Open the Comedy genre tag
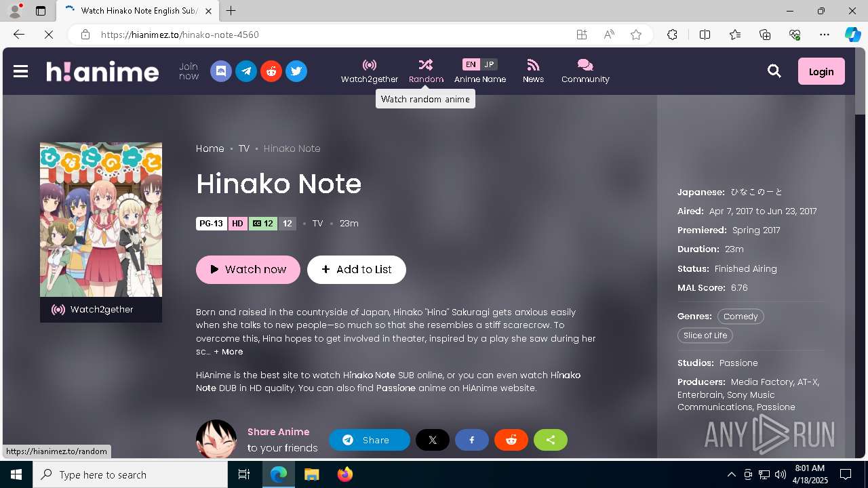This screenshot has height=488, width=868. [x=741, y=317]
